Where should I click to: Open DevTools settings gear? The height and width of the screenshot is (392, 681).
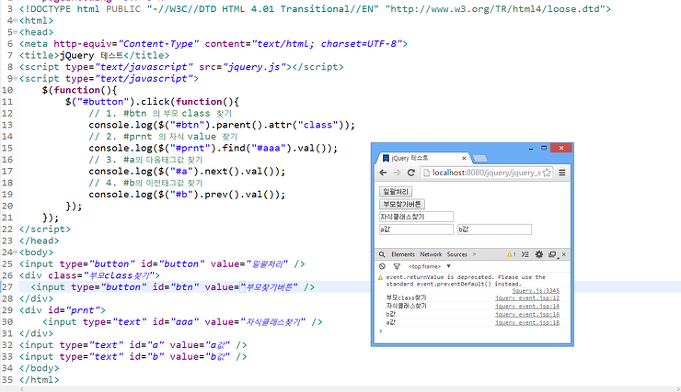[x=539, y=254]
